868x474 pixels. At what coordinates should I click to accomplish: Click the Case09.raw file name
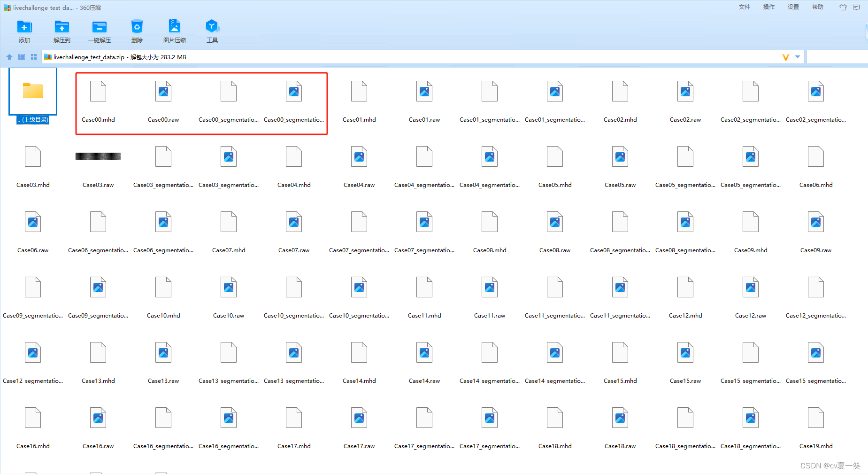816,250
